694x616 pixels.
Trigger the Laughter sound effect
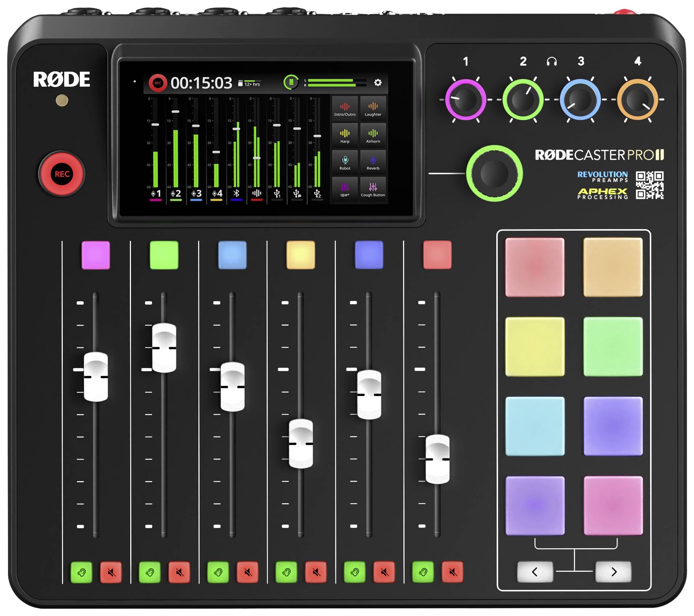click(372, 108)
